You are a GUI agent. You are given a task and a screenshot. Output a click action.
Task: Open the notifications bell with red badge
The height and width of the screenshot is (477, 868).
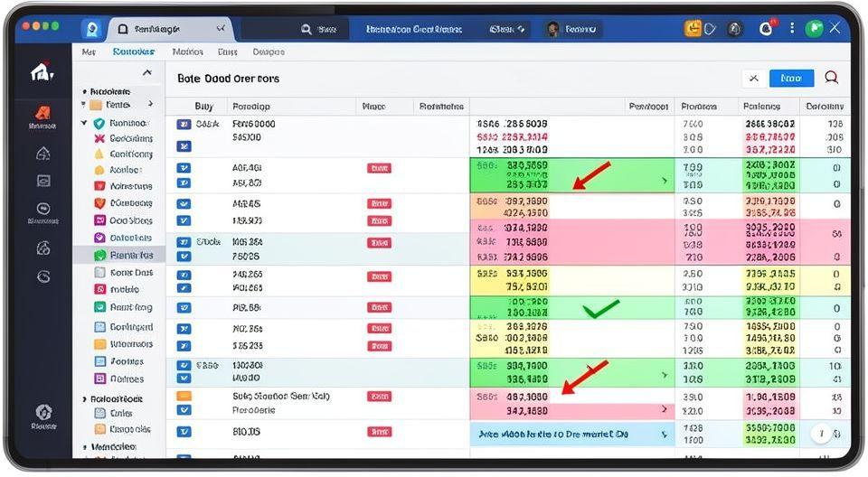click(x=767, y=28)
